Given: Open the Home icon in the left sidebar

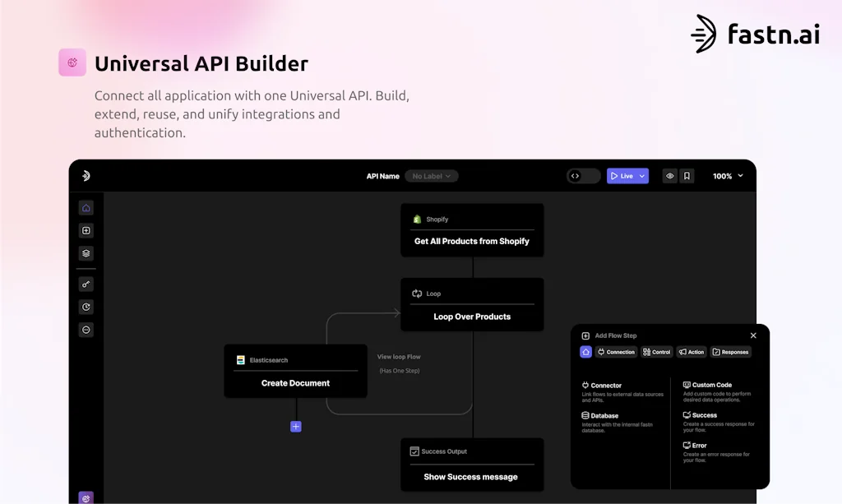Looking at the screenshot, I should click(86, 207).
